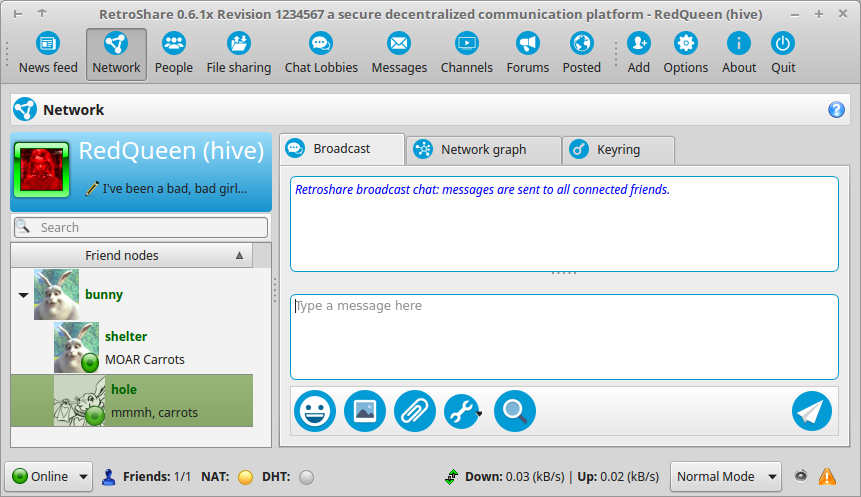Click the 'mmmh, carrots' status text
Viewport: 861px width, 497px height.
(154, 412)
